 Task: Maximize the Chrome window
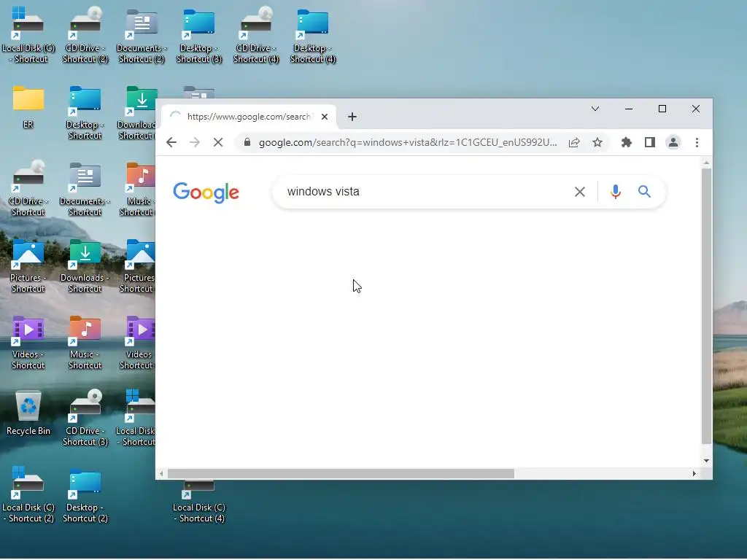point(662,109)
